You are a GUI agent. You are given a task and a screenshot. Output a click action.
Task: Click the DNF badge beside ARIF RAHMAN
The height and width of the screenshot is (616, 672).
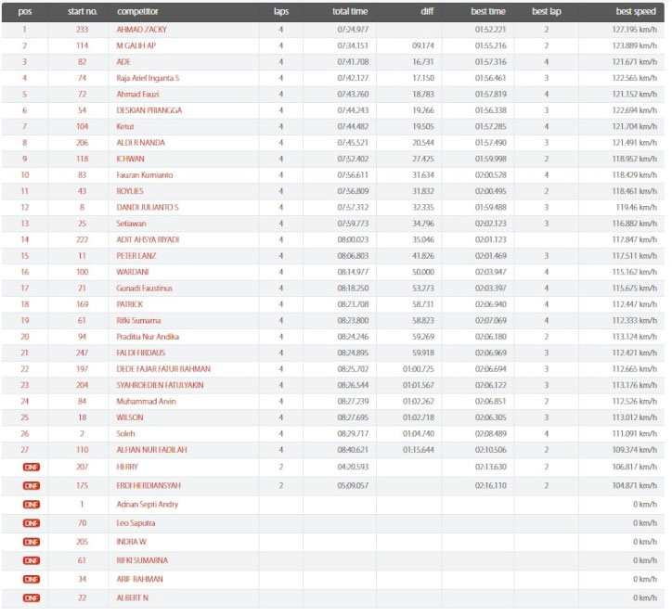pos(31,580)
